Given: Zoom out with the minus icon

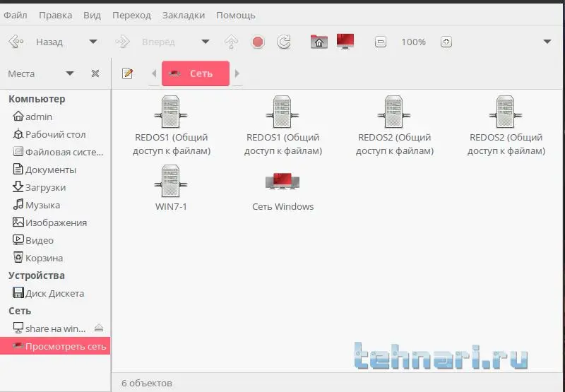Looking at the screenshot, I should 381,42.
